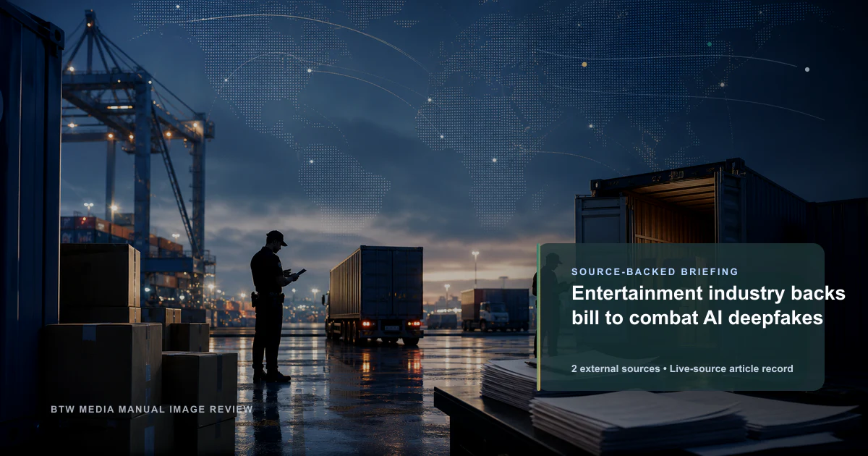Click the tablet device in officer's hands
This screenshot has width=868, height=456.
click(299, 272)
